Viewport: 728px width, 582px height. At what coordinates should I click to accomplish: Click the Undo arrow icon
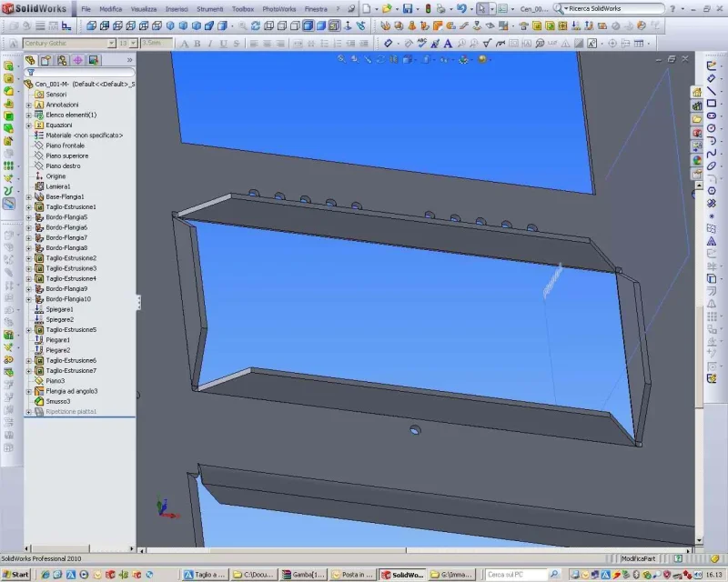coord(461,9)
